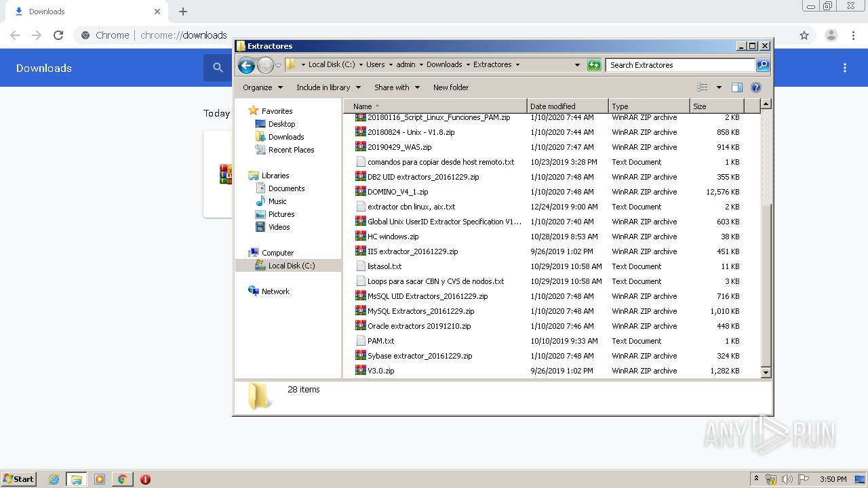Click Oracle extractors 20191210.zip archive icon
This screenshot has height=488, width=868.
[361, 325]
